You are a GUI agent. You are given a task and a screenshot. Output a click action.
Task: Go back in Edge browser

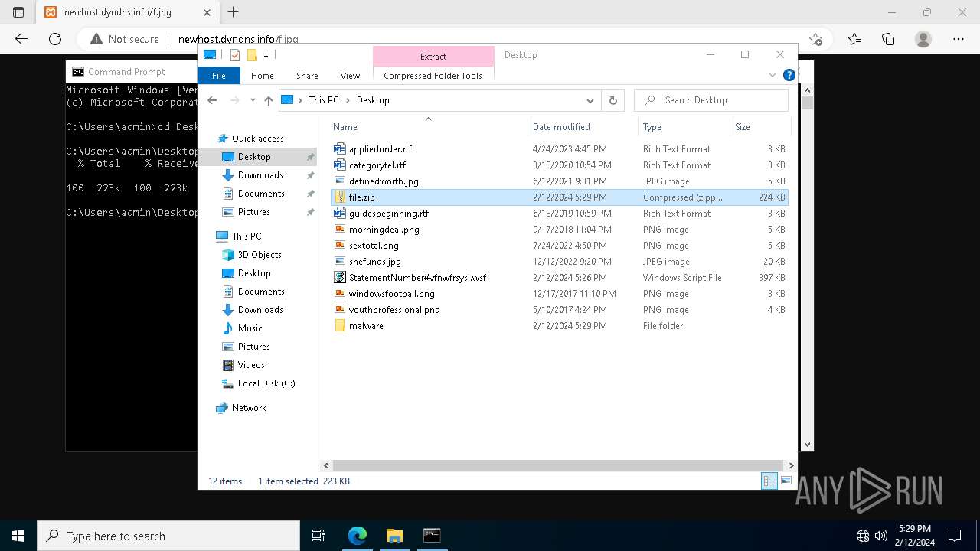pos(21,39)
